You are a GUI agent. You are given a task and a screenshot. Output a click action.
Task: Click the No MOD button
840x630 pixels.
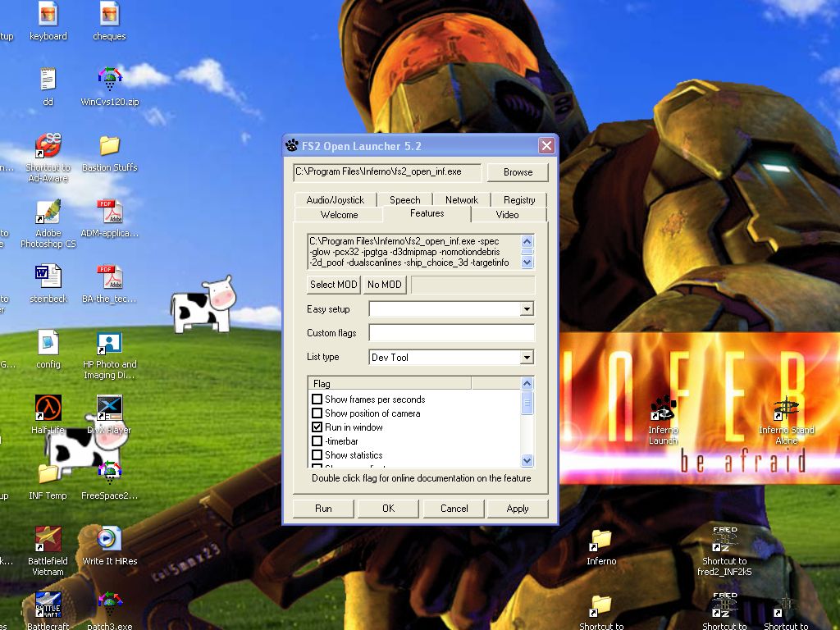(x=385, y=285)
